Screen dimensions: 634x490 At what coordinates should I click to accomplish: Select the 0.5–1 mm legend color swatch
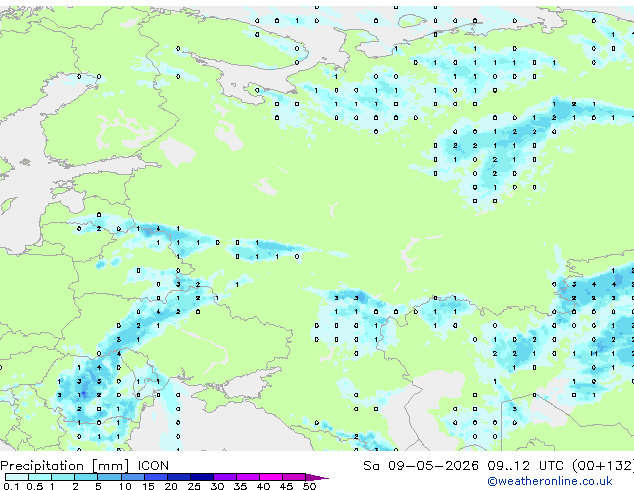40,477
